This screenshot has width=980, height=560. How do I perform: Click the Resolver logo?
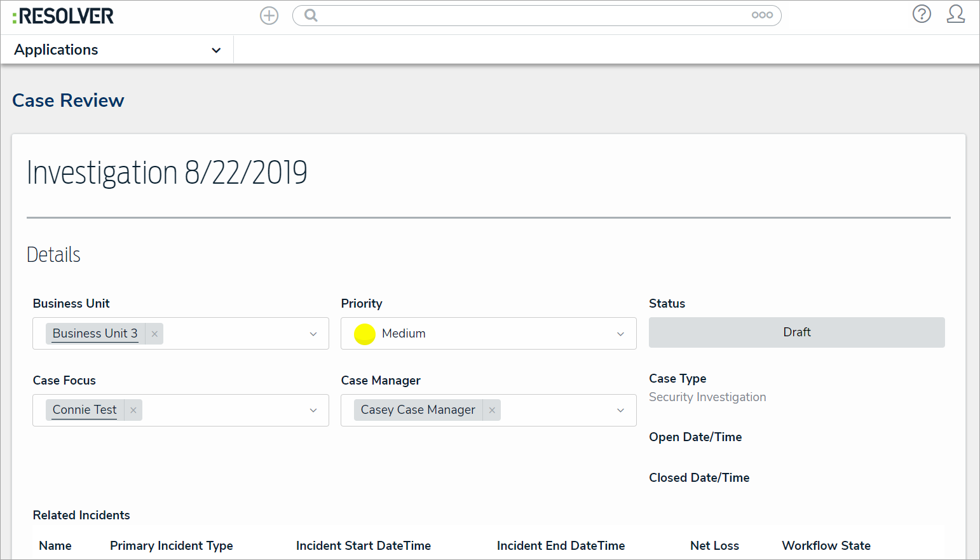point(63,16)
